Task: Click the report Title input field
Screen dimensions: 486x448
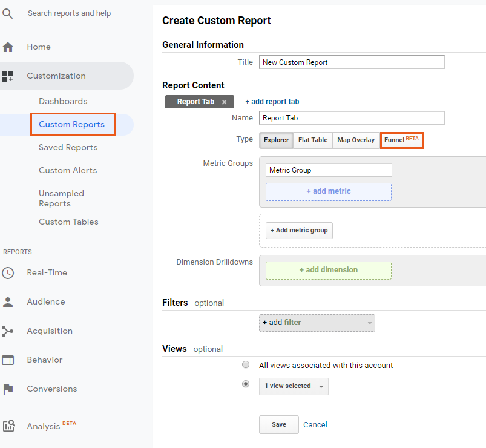Action: point(352,62)
